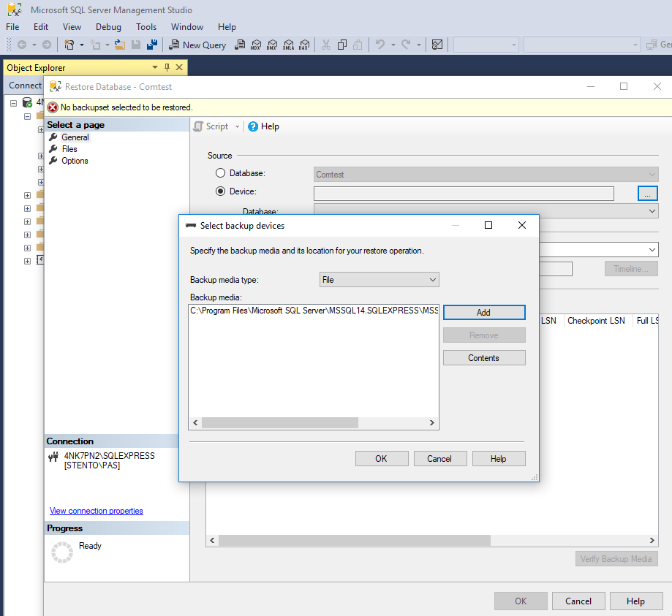
Task: Open the View connection properties link
Action: pos(96,511)
